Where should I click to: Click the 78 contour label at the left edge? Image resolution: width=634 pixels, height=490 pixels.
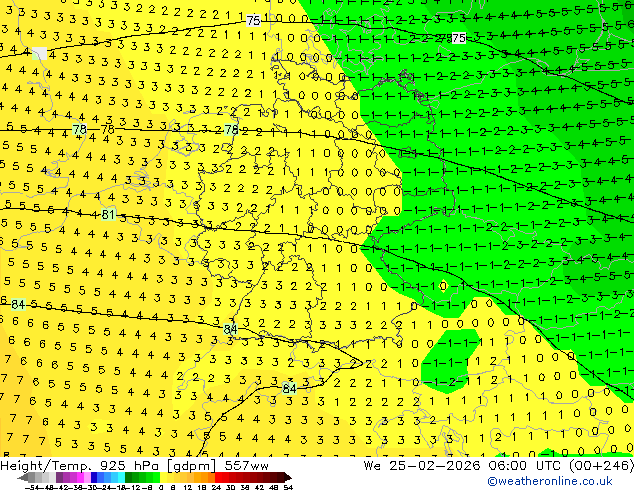(x=80, y=129)
